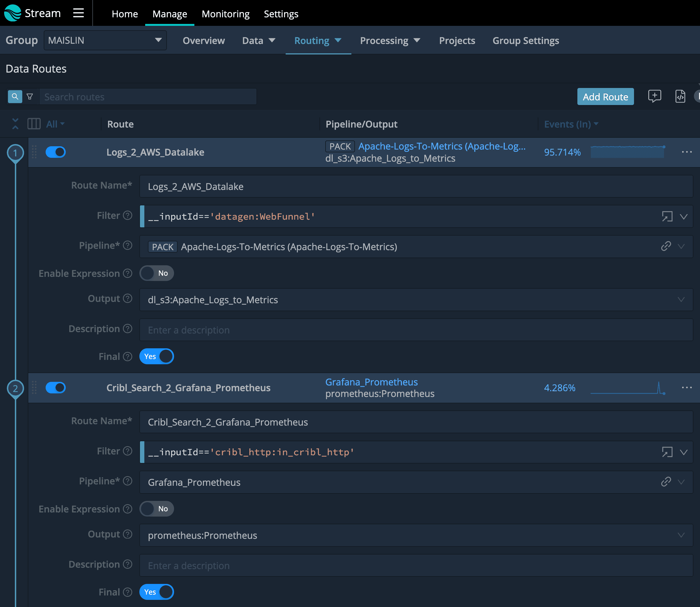The image size is (700, 607).
Task: Turn off Final for Cribl_Search_2_Grafana_Prometheus route
Action: tap(156, 592)
